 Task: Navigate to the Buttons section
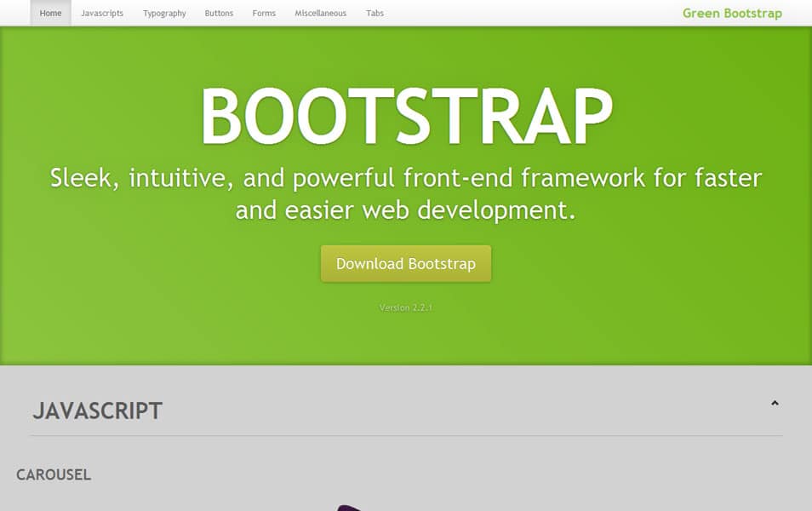pos(219,13)
